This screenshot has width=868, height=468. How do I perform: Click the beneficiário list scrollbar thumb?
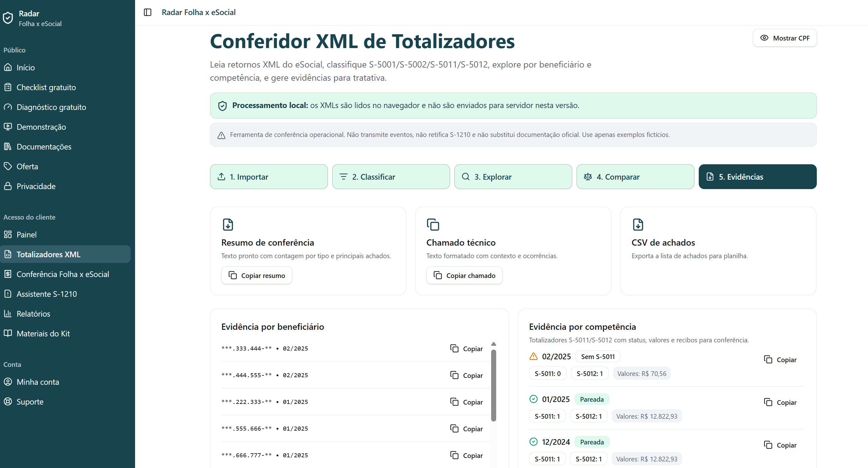click(493, 385)
